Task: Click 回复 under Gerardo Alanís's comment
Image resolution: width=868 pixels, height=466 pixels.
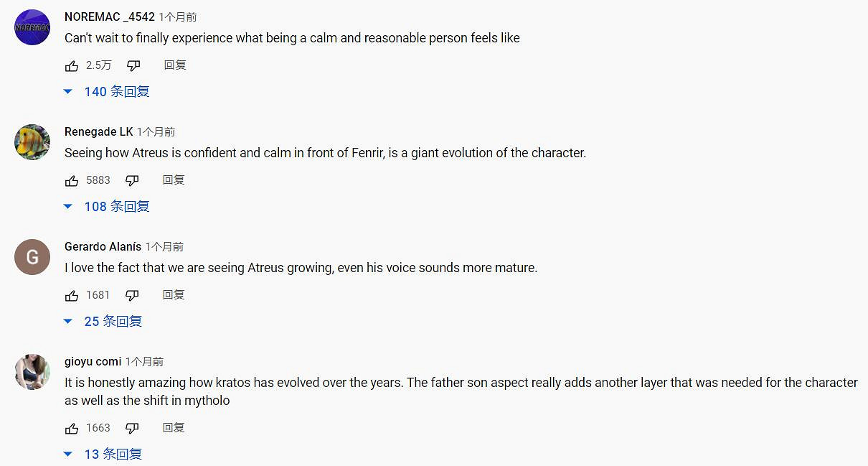Action: [173, 295]
